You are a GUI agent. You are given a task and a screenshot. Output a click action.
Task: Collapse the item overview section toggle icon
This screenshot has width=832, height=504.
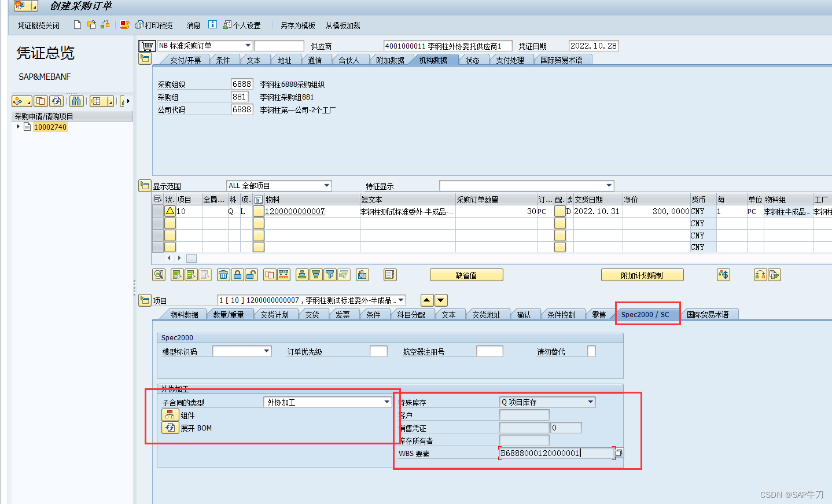[x=145, y=186]
